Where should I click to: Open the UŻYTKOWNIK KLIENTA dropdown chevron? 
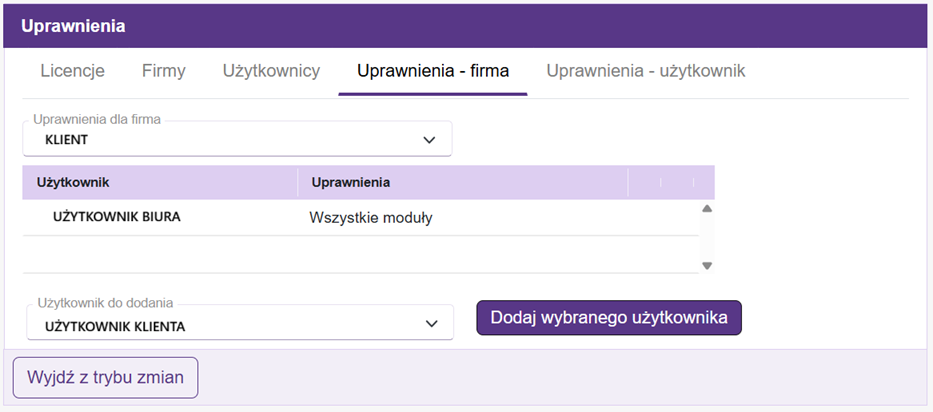coord(432,324)
